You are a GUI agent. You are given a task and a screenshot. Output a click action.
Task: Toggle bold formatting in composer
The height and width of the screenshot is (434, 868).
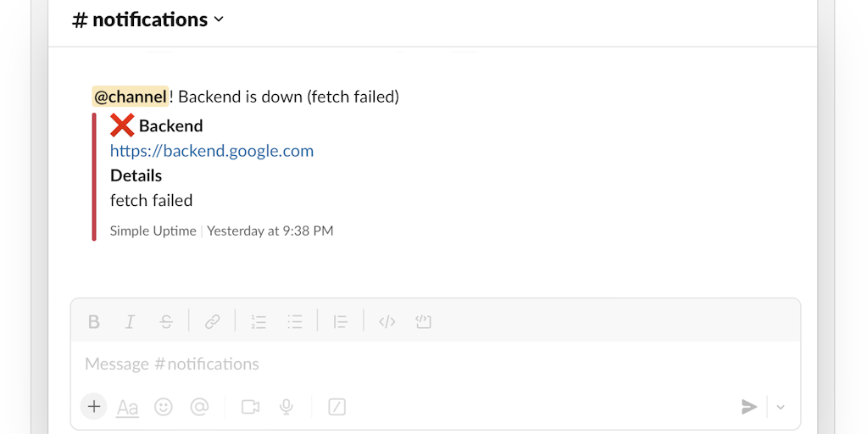tap(94, 322)
